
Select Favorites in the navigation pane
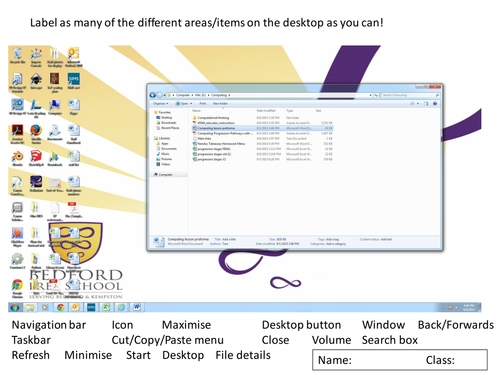[x=162, y=112]
